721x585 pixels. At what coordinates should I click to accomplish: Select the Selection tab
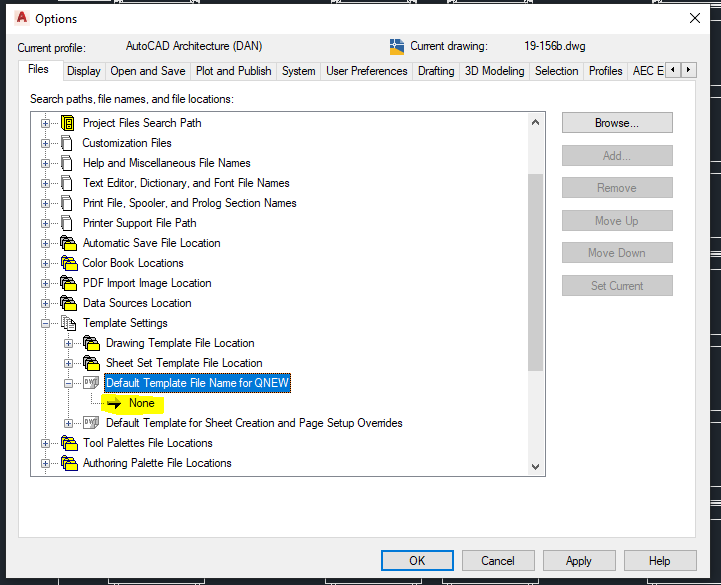tap(556, 71)
